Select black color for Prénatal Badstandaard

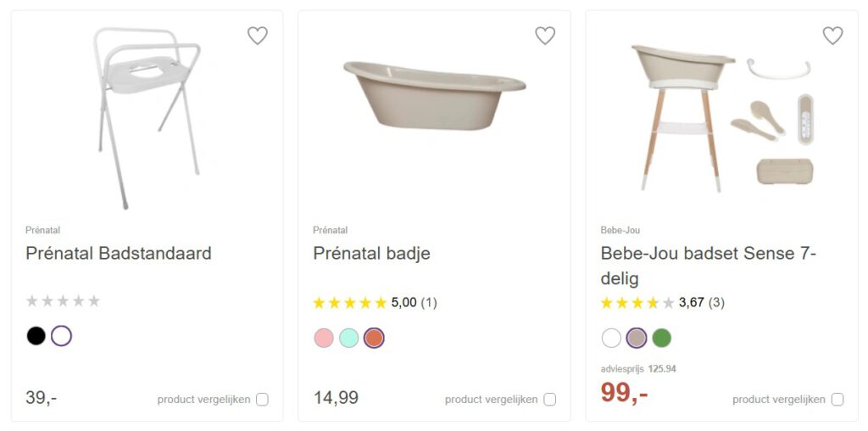(x=36, y=336)
